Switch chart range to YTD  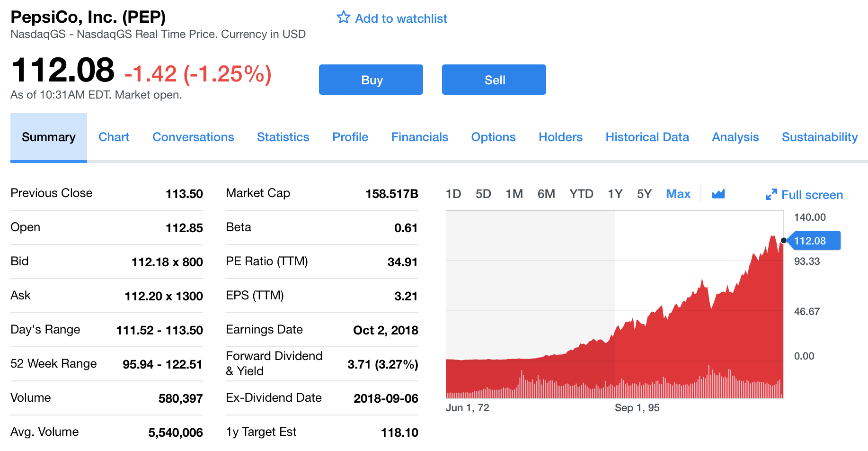[x=581, y=194]
